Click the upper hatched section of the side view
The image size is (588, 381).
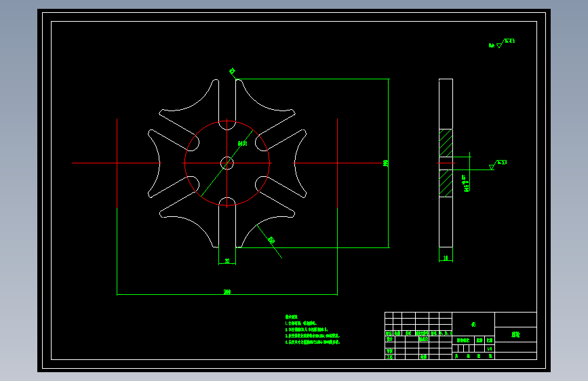[446, 143]
